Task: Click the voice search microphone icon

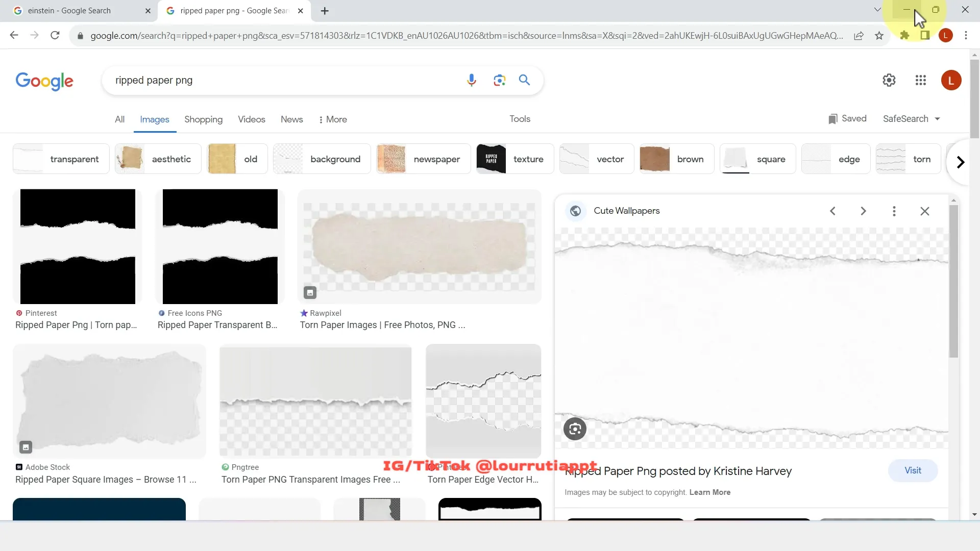Action: [471, 80]
